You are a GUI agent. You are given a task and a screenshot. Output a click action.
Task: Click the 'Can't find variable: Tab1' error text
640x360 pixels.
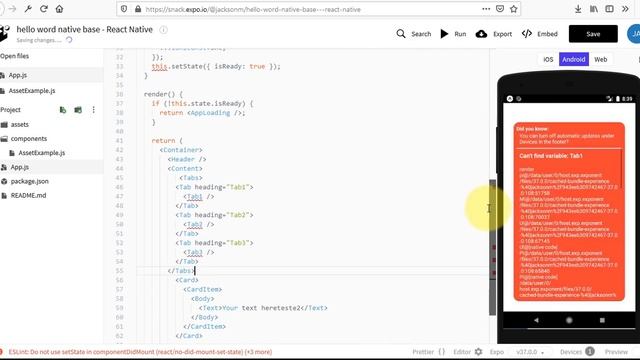coord(551,156)
